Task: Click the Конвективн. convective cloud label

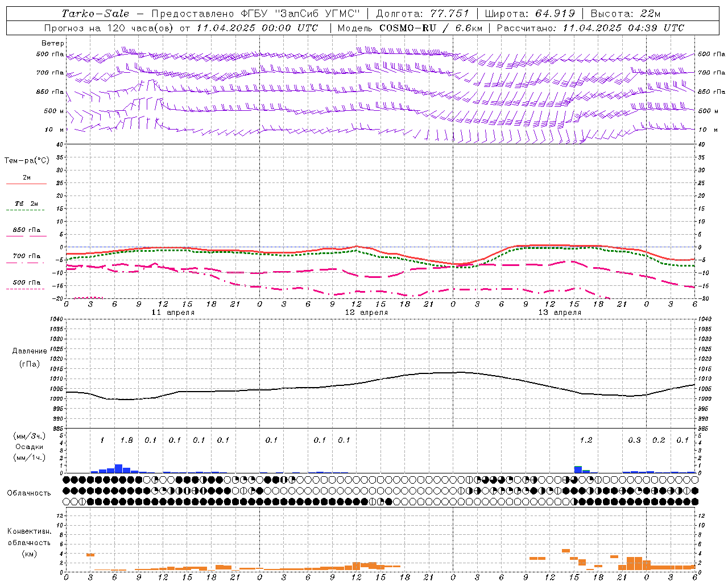Action: (29, 531)
